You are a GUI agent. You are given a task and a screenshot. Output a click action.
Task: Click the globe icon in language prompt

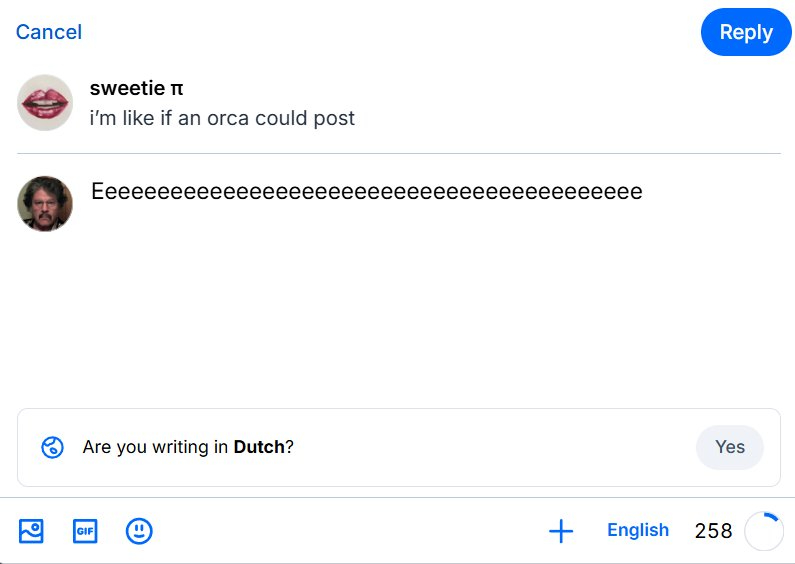52,447
